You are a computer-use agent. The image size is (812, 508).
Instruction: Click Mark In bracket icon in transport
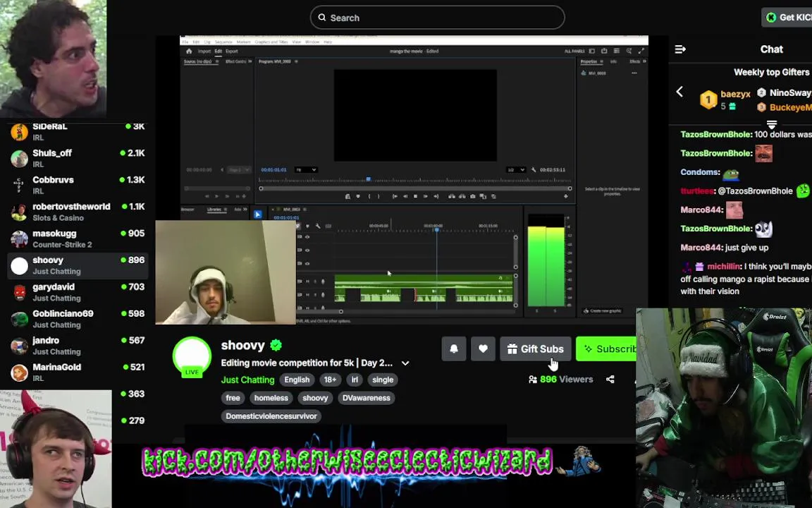[x=369, y=196]
